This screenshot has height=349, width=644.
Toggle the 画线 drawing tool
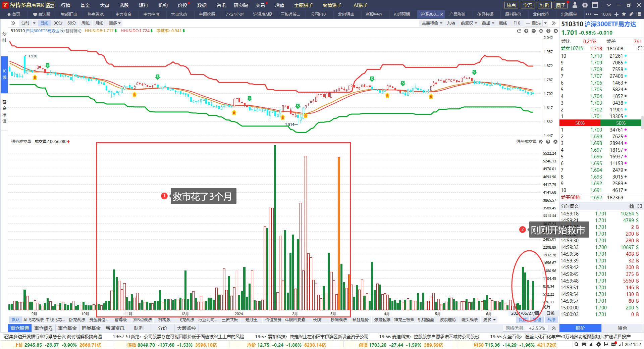[503, 23]
